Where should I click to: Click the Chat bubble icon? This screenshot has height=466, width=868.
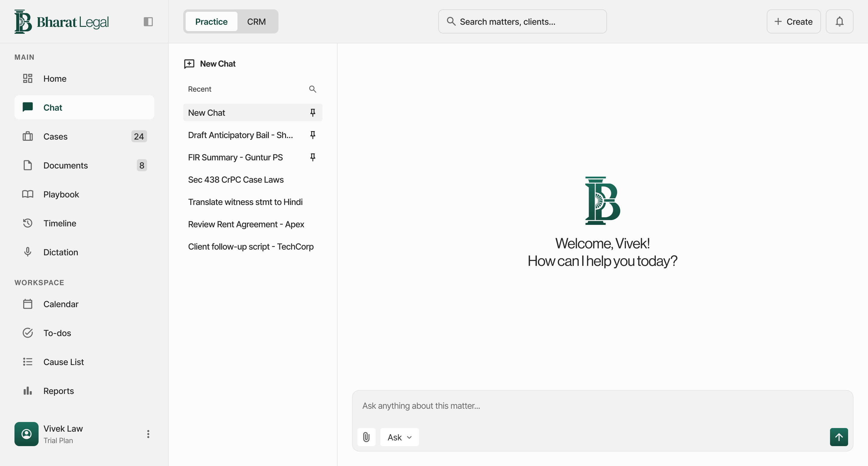[28, 107]
